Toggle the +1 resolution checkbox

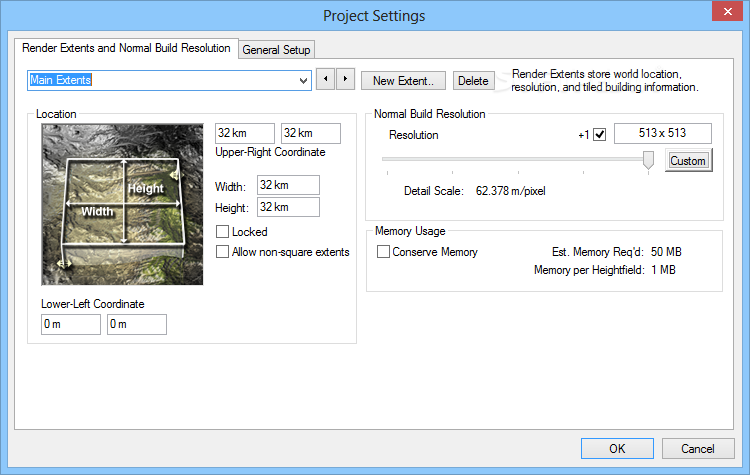point(599,134)
